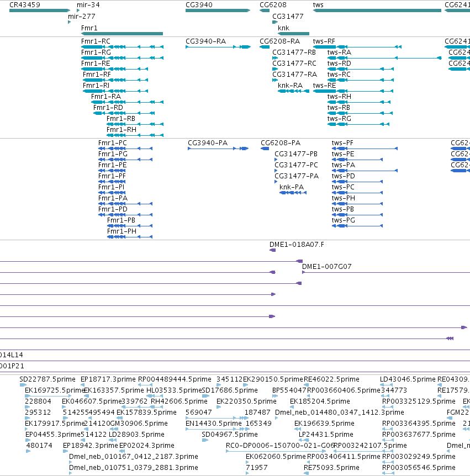This screenshot has width=470, height=476.
Task: Select protein tws-PC
Action: click(x=357, y=193)
